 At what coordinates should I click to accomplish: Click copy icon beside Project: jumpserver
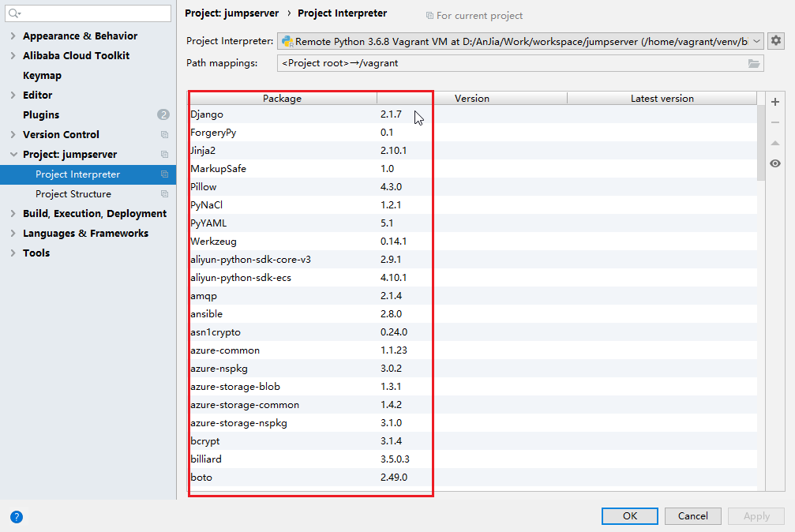point(164,154)
